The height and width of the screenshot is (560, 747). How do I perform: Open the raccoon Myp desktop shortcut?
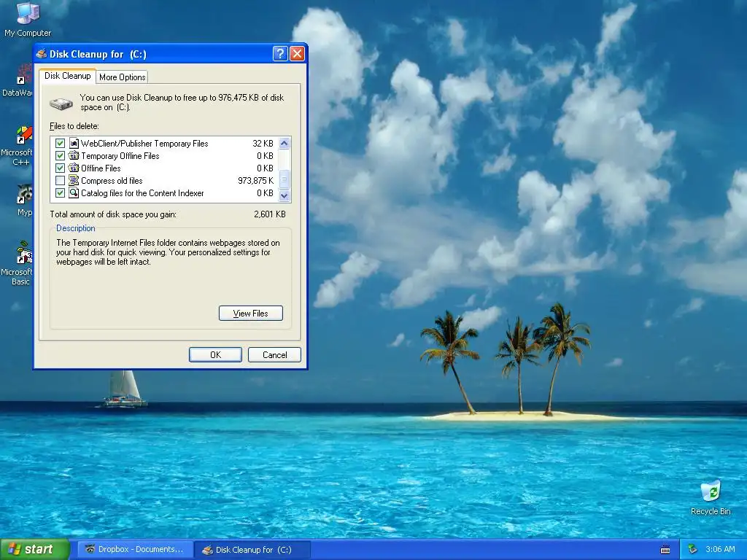(24, 200)
